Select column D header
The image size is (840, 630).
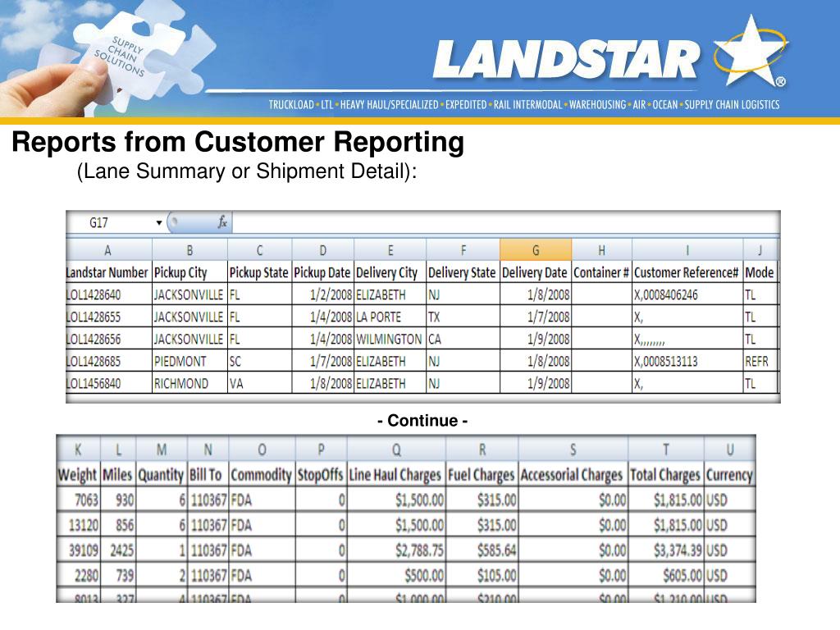[323, 250]
